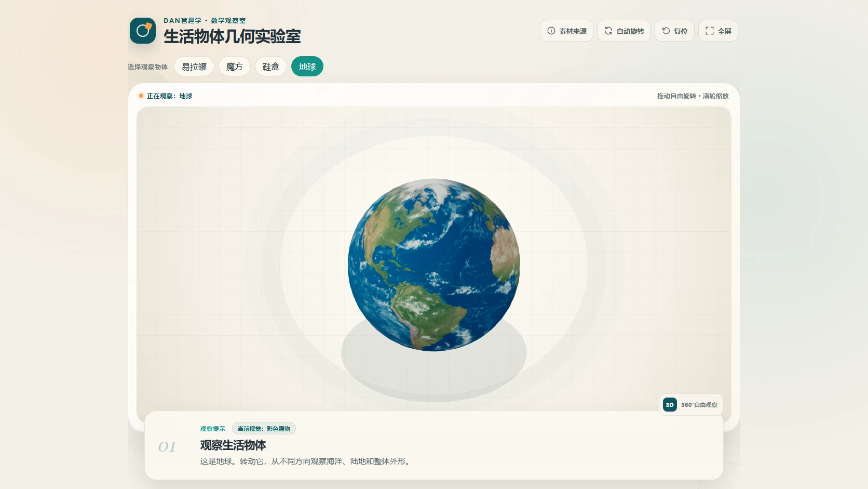Screen dimensions: 868x489
Task: Select the active 地球 tab
Action: (x=307, y=67)
